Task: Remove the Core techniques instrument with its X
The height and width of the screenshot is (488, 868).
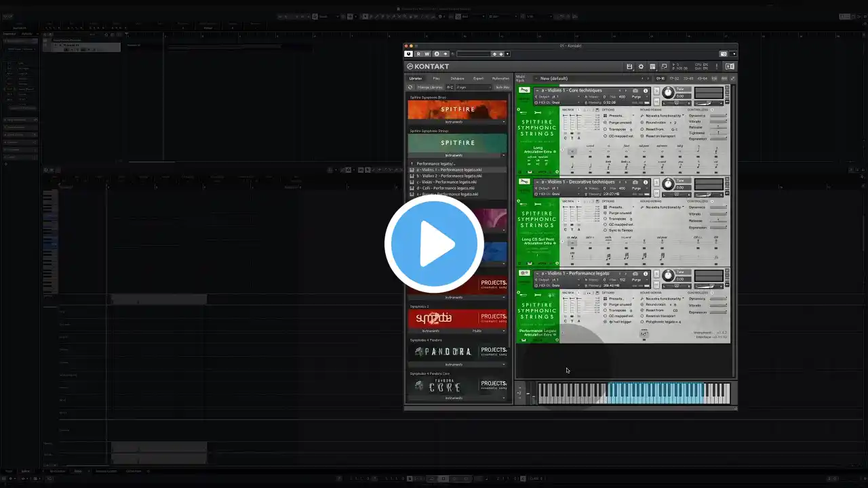Action: [728, 88]
